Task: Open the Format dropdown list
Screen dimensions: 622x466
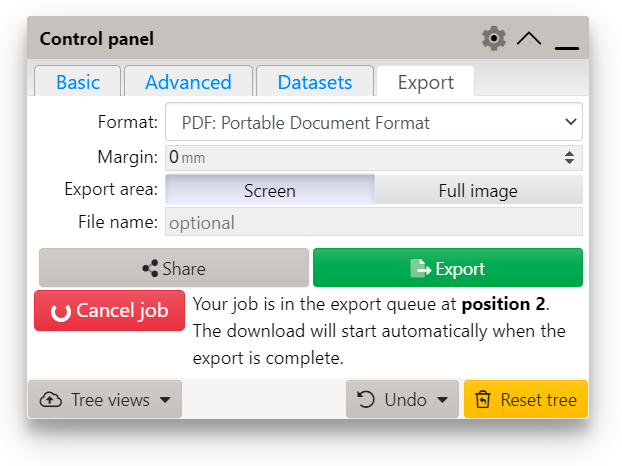Action: [x=373, y=123]
